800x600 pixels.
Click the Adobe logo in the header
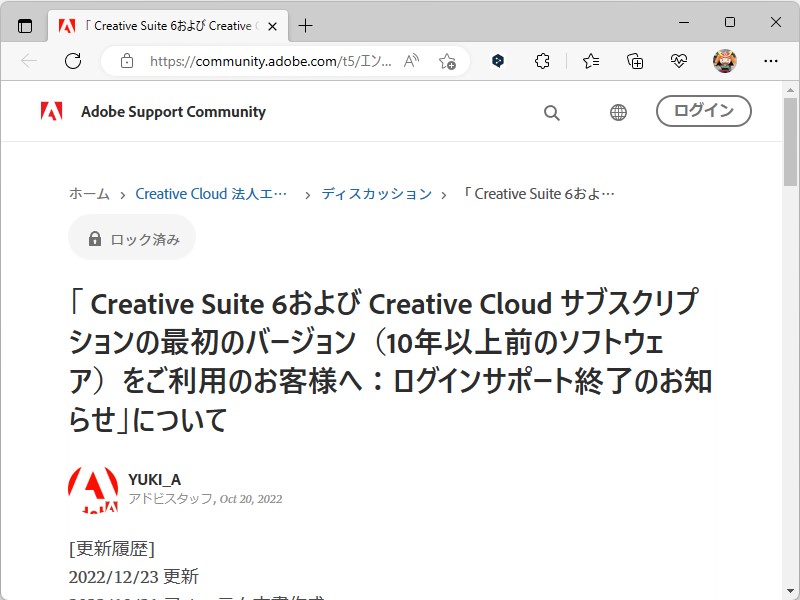[x=48, y=111]
